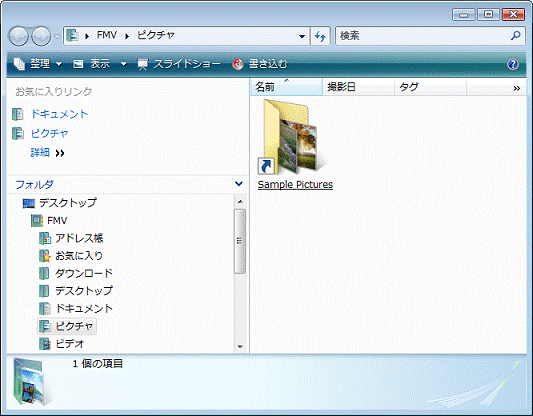Image resolution: width=533 pixels, height=416 pixels.
Task: Click the pictures folder icon in details pane
Action: [31, 382]
